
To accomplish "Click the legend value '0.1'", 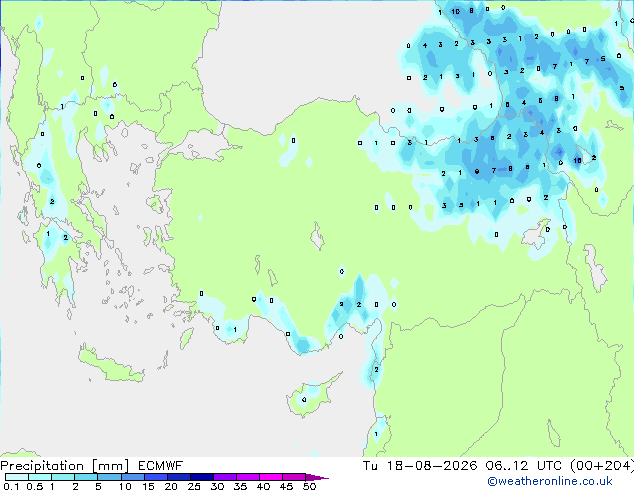I will (x=11, y=486).
